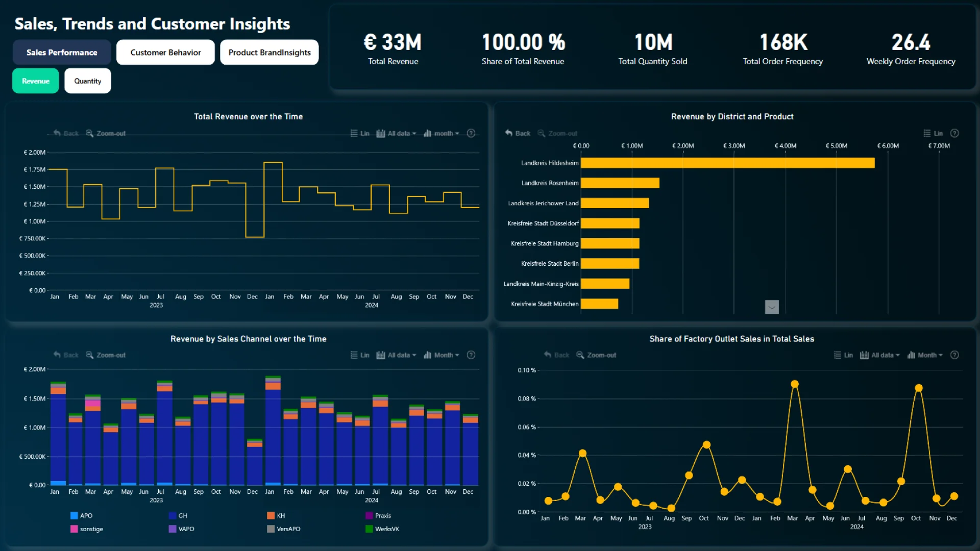Screen dimensions: 980x551
Task: Open the Product BrandInsights tab
Action: point(269,53)
